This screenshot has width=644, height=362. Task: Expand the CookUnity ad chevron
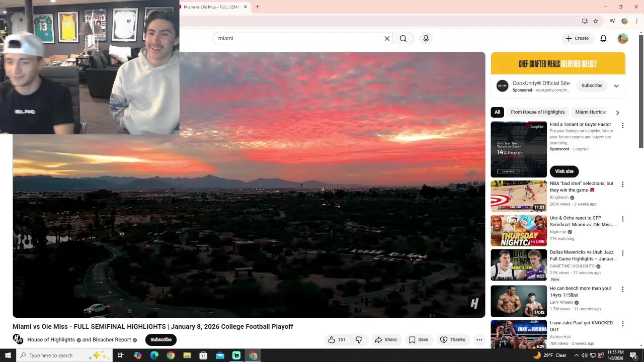(x=616, y=86)
